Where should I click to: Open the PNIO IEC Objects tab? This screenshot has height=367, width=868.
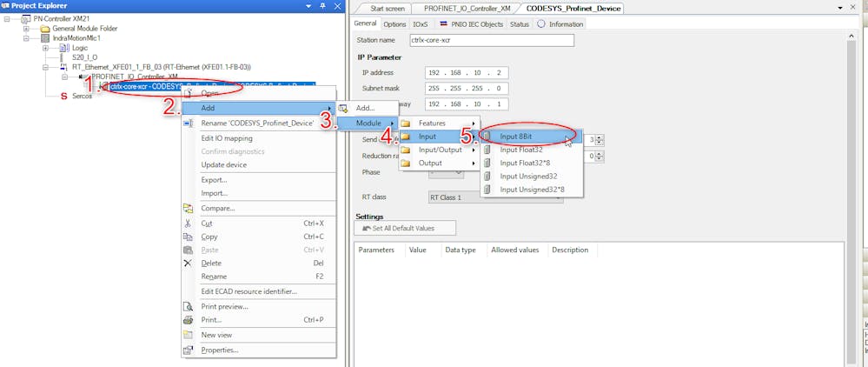(x=471, y=23)
